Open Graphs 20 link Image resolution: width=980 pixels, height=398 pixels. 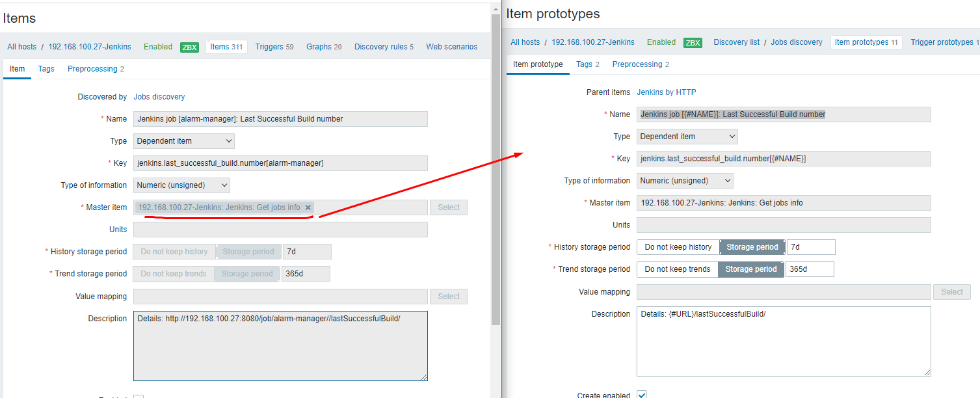click(324, 47)
